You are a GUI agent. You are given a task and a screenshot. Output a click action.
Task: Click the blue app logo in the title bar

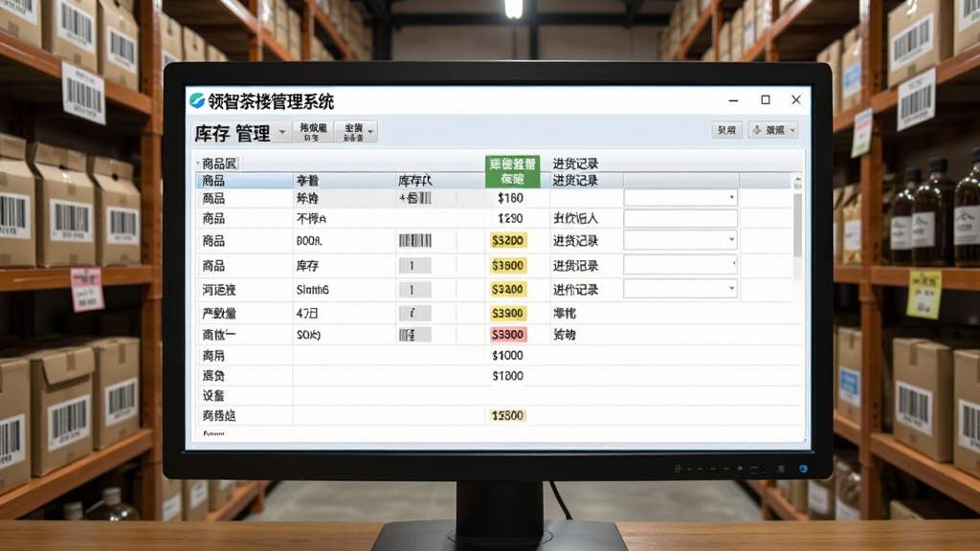click(197, 100)
